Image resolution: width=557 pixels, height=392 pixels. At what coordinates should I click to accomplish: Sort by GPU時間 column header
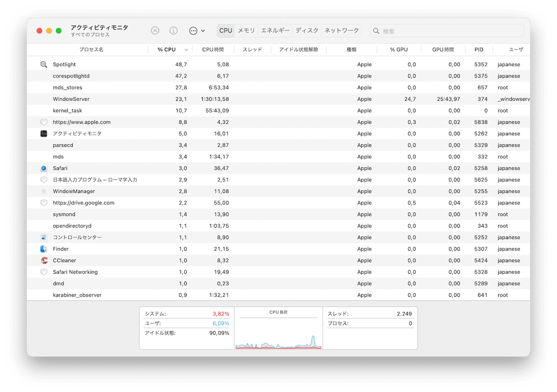[443, 49]
